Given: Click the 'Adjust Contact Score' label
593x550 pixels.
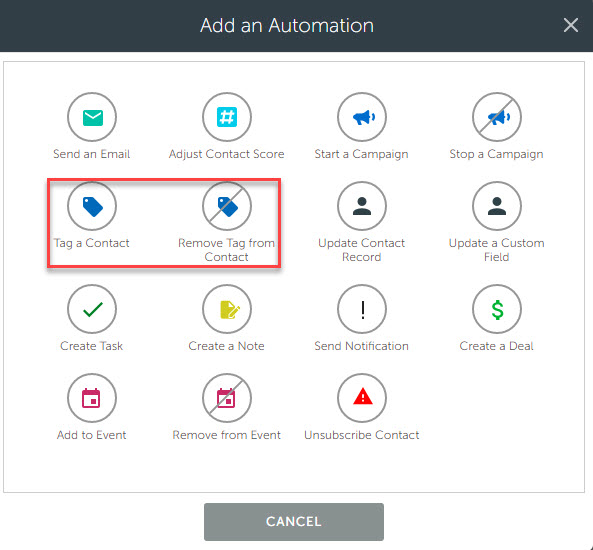Looking at the screenshot, I should click(x=227, y=154).
